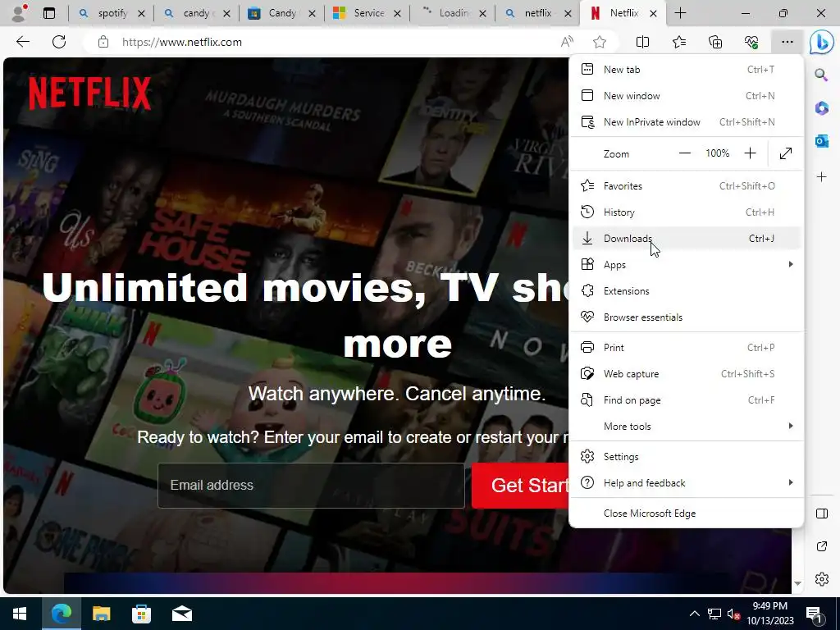Image resolution: width=840 pixels, height=630 pixels.
Task: Toggle the sidebar hide/show panel icon
Action: [x=821, y=514]
